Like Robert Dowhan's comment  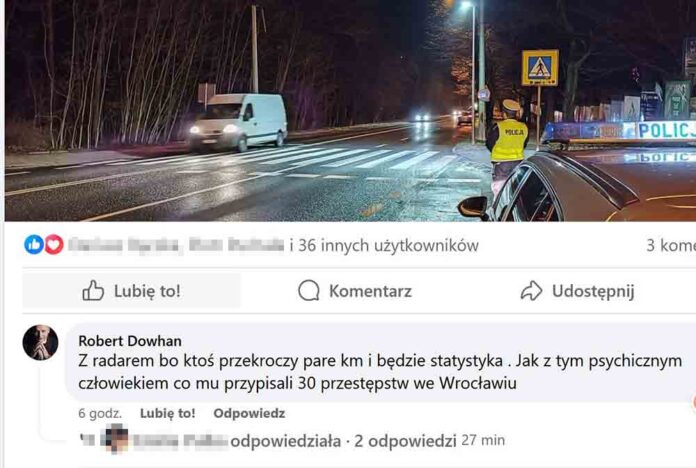click(x=167, y=413)
